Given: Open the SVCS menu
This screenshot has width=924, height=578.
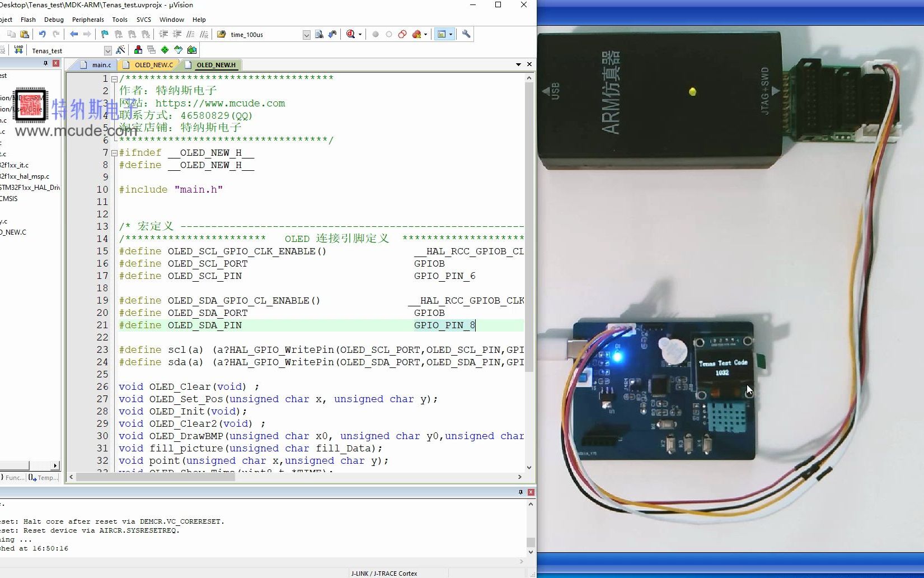Looking at the screenshot, I should (x=144, y=20).
